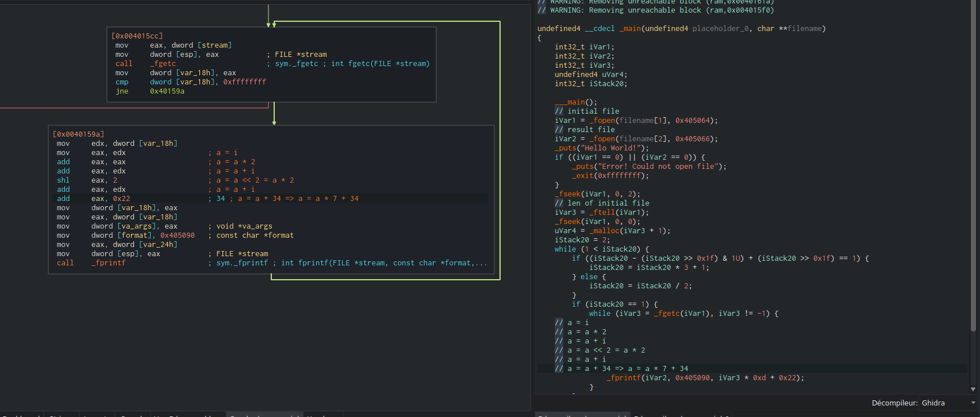Click decompiler comment '// a = a + 34 => a = a * 7 + 34'
Image resolution: width=980 pixels, height=417 pixels.
point(621,368)
